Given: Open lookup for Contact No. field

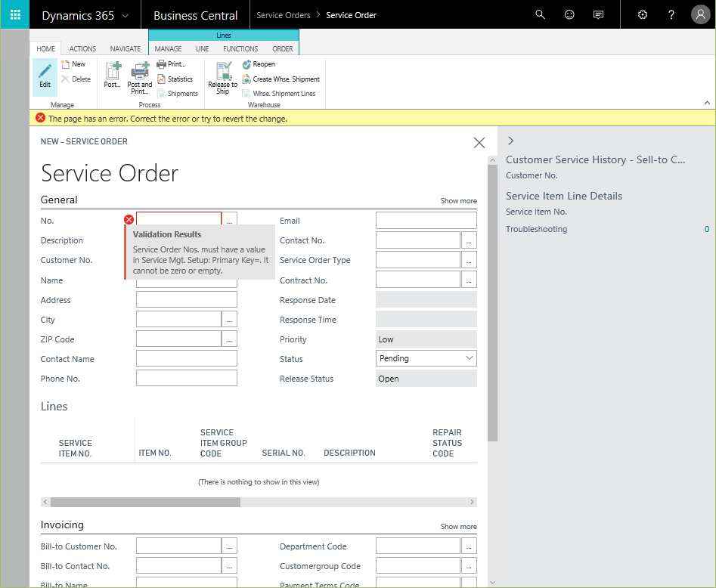Looking at the screenshot, I should click(469, 240).
